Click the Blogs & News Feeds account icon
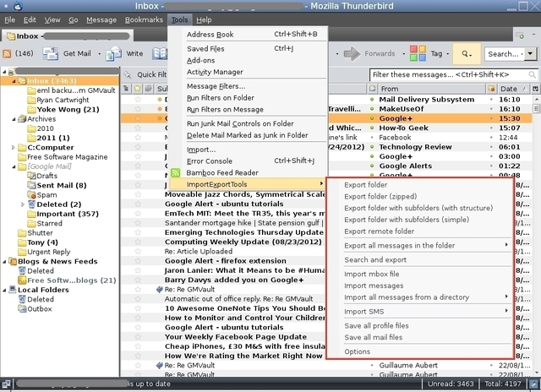The height and width of the screenshot is (392, 541). tap(13, 261)
